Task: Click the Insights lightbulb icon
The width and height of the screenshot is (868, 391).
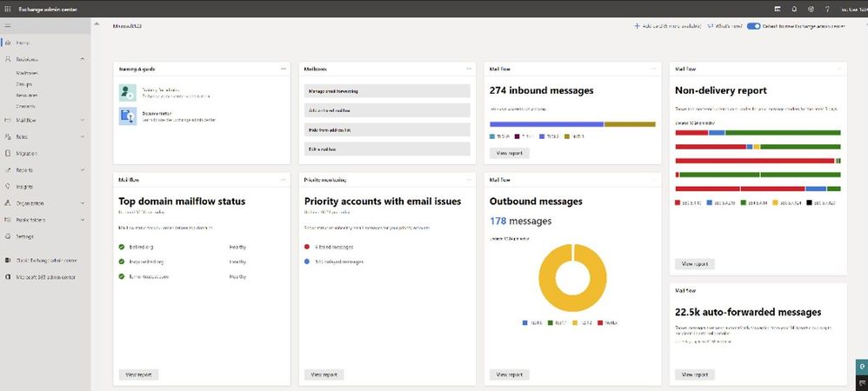Action: (x=8, y=186)
